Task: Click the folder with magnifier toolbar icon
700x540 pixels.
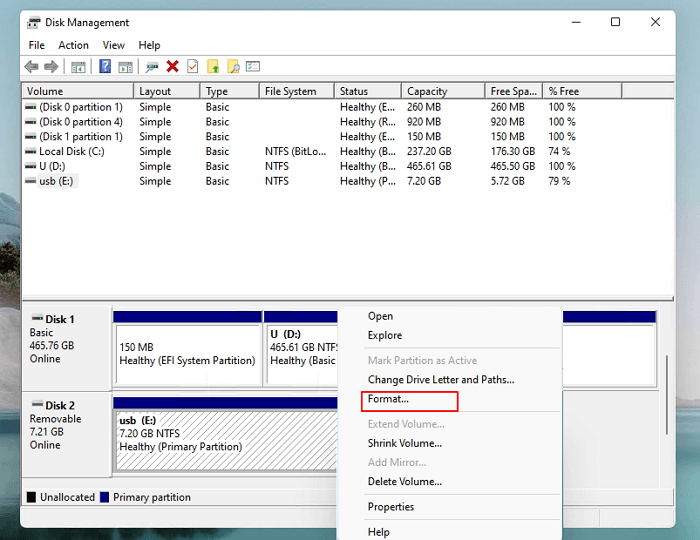Action: [233, 67]
